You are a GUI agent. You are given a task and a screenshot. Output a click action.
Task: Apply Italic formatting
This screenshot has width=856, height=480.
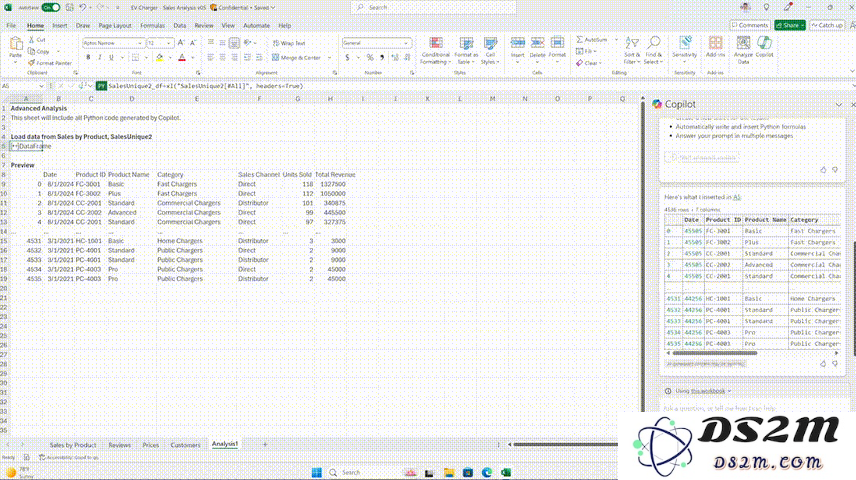[x=99, y=57]
